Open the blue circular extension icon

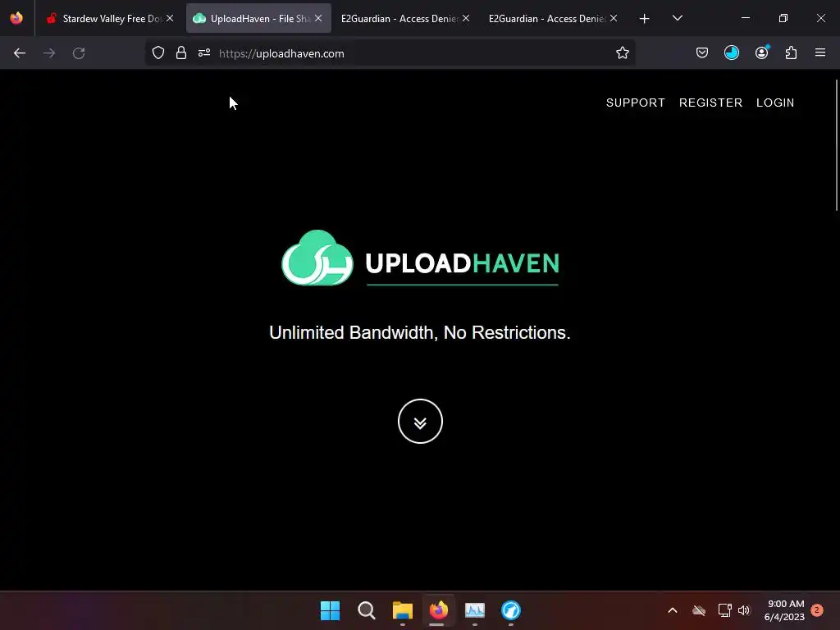pos(731,52)
